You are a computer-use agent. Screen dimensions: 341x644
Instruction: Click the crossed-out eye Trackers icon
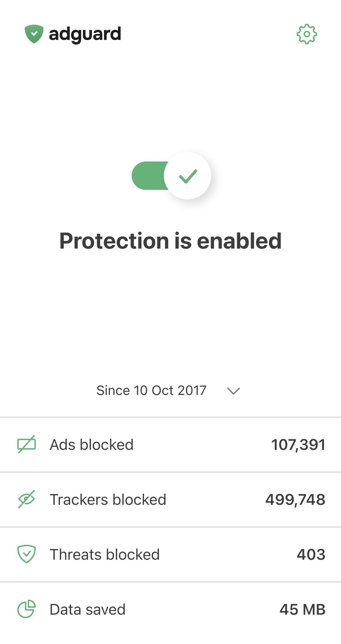(27, 499)
